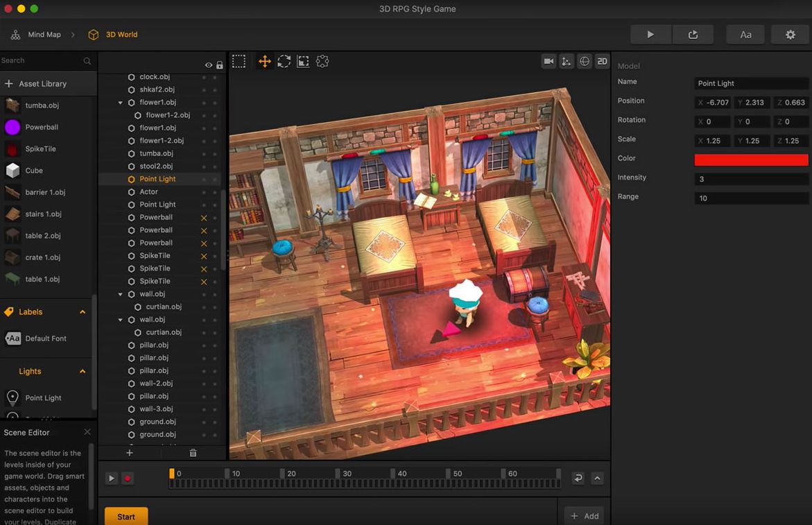Click the camera view icon
Screen dimensions: 812x525
pyautogui.click(x=548, y=62)
